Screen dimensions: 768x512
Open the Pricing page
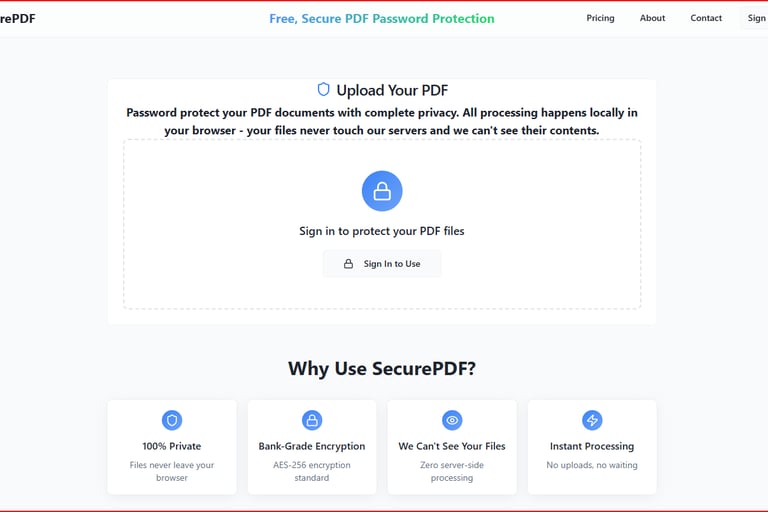coord(600,18)
